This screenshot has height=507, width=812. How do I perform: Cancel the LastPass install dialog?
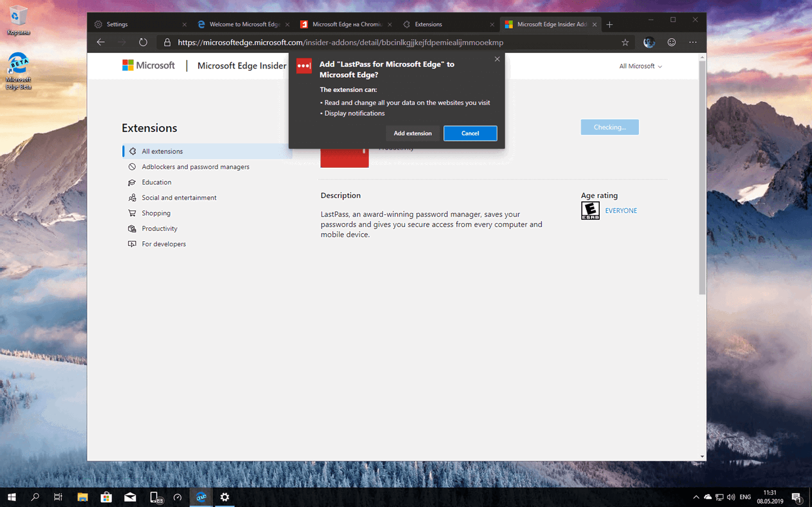[470, 133]
